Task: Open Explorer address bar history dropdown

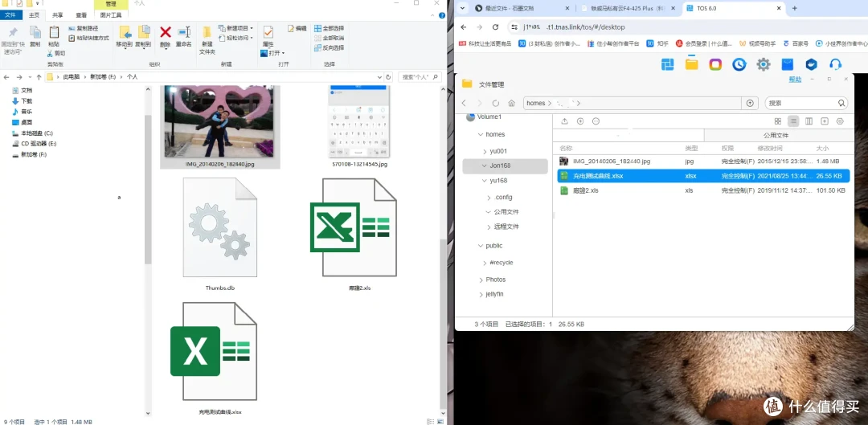Action: [379, 77]
